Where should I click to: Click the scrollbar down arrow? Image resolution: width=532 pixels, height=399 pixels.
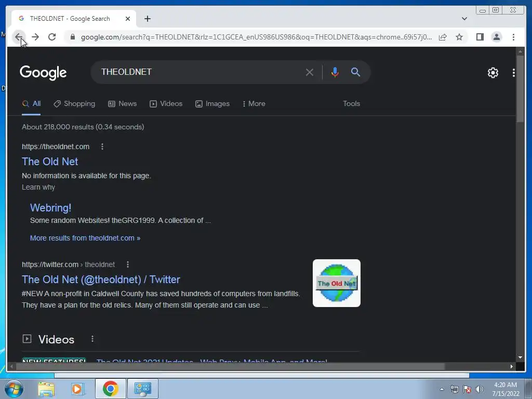click(x=520, y=357)
